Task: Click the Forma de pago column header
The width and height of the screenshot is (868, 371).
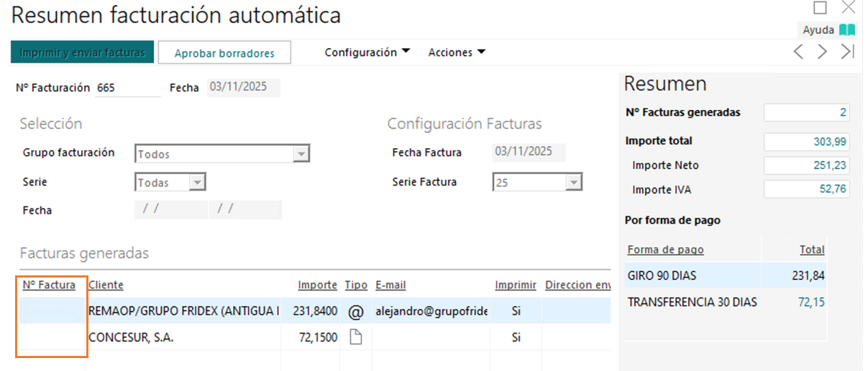Action: [665, 249]
